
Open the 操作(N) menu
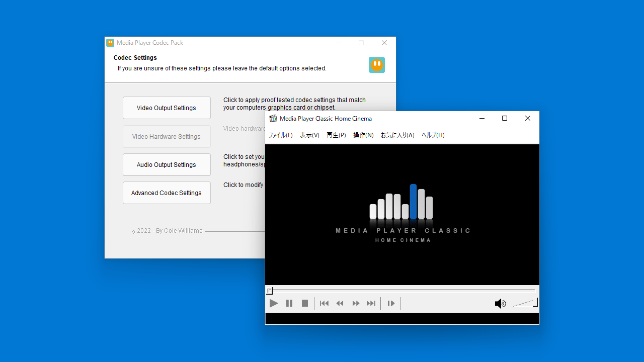click(x=363, y=135)
